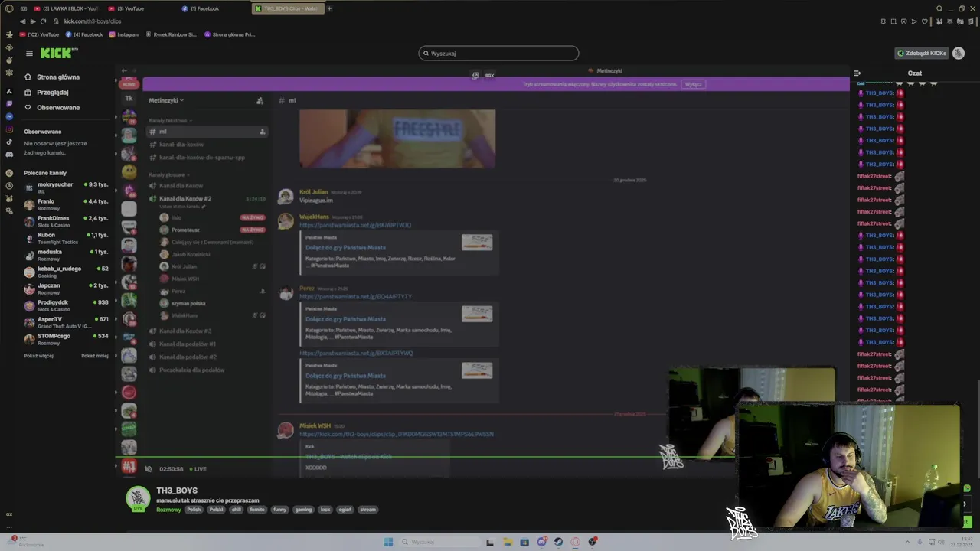The image size is (980, 551).
Task: Open Opera GX from the taskbar
Action: [x=575, y=542]
